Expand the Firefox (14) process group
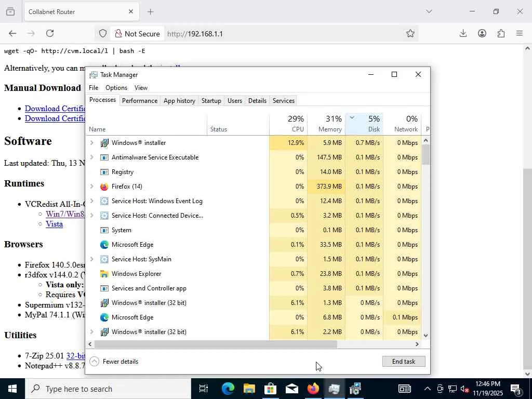 pos(91,187)
